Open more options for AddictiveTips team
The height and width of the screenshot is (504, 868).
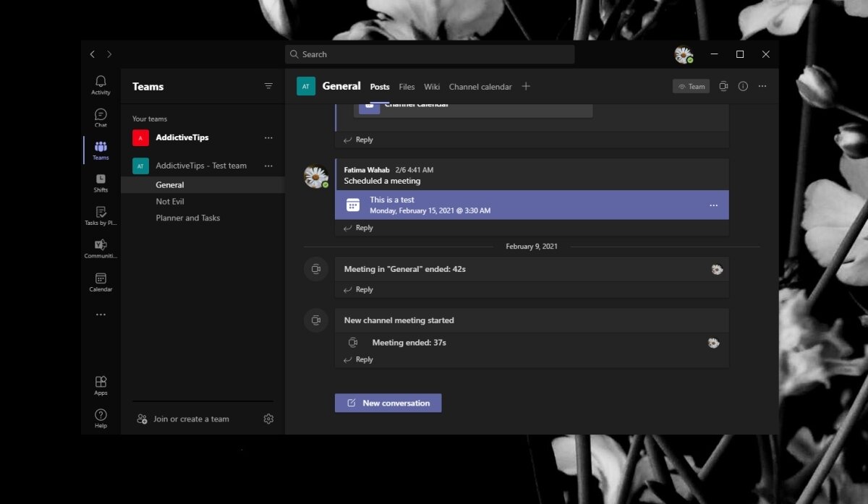[268, 137]
